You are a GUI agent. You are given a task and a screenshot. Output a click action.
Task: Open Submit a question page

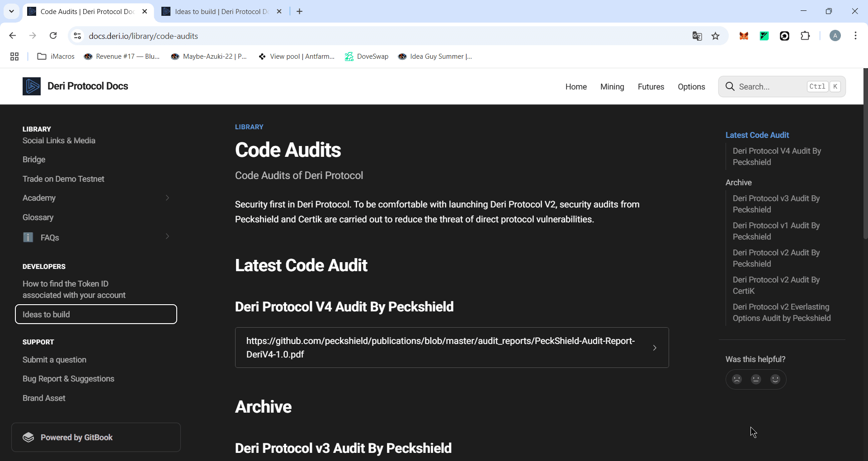click(x=54, y=360)
